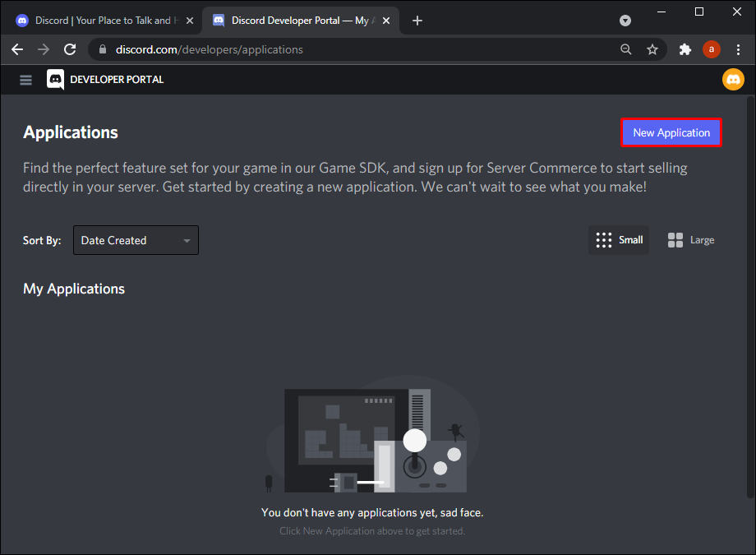Open the Chrome three-dot menu
This screenshot has width=756, height=555.
738,49
